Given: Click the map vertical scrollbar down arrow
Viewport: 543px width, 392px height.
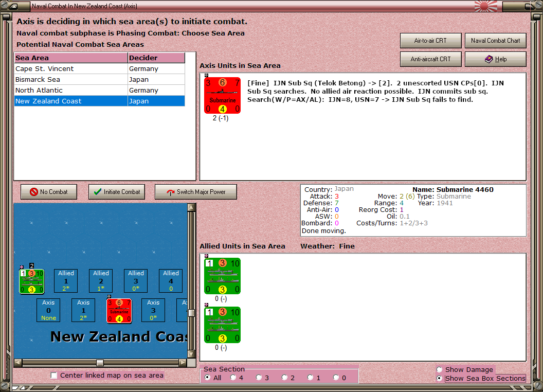Looking at the screenshot, I should tap(191, 354).
